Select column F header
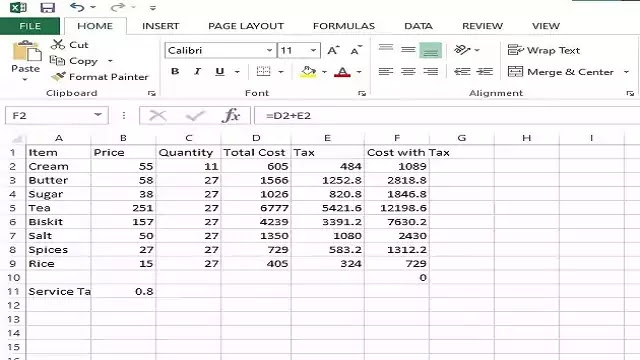 [397, 138]
